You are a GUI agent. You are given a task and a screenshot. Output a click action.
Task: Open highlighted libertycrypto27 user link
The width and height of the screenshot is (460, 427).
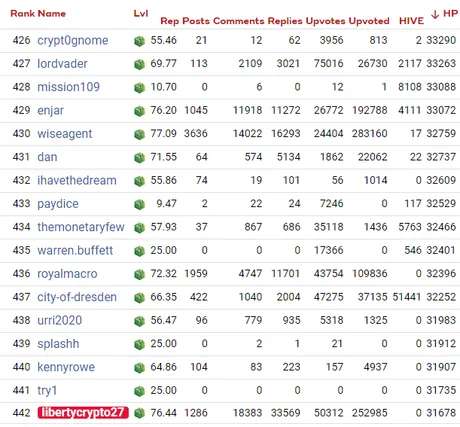(83, 413)
